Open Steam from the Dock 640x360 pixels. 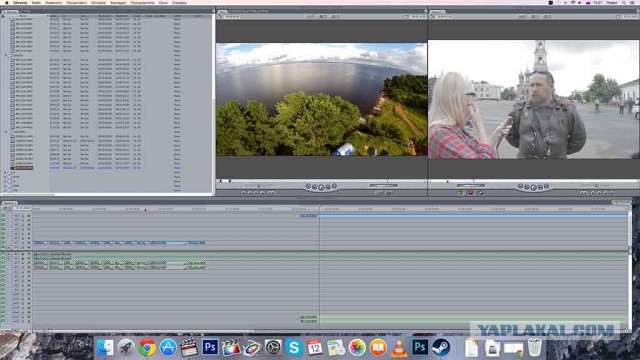point(441,348)
